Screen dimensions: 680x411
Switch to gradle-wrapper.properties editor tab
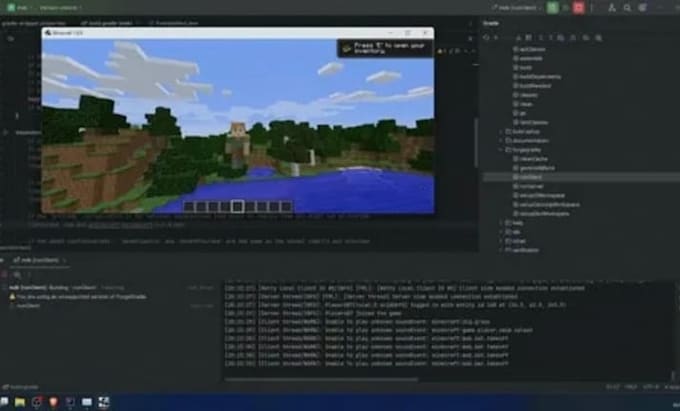click(x=34, y=23)
